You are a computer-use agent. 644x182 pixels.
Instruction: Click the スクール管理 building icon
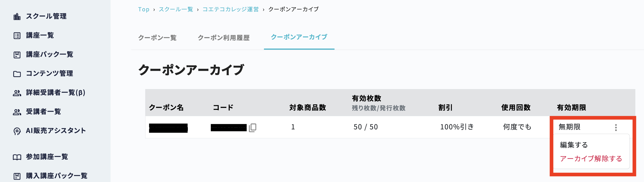[x=17, y=17]
